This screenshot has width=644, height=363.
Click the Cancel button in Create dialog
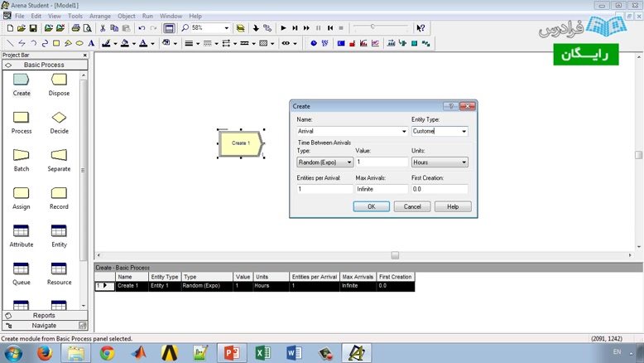[x=412, y=206]
